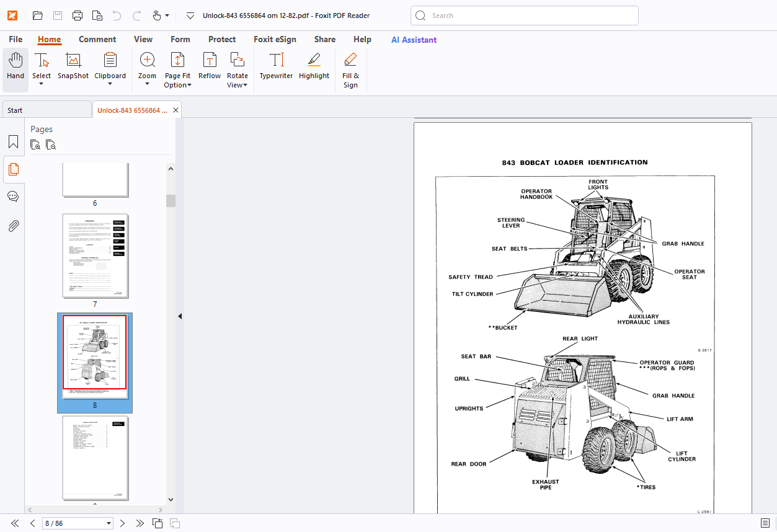Jump to the last page
Viewport: 777px width, 532px height.
point(140,523)
